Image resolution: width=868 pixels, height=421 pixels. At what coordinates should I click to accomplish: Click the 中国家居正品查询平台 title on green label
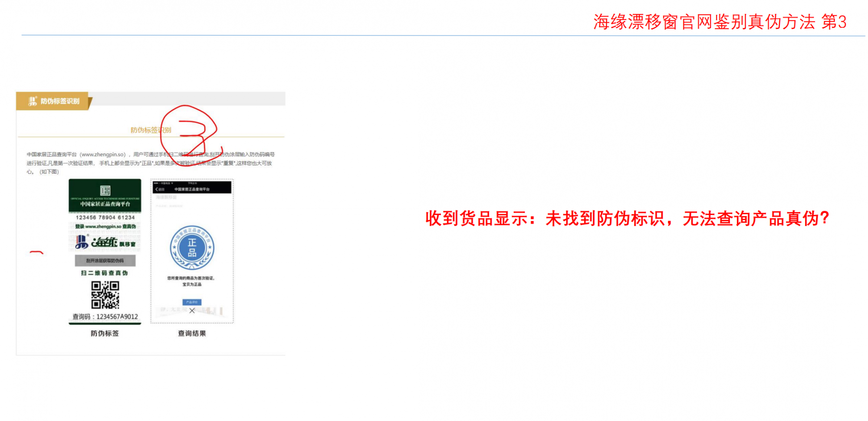tap(105, 204)
